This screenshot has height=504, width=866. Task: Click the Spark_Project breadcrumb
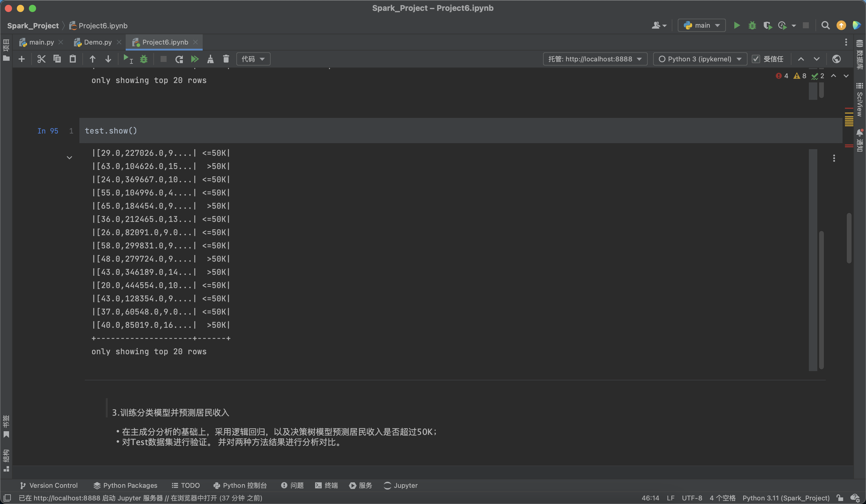[33, 26]
